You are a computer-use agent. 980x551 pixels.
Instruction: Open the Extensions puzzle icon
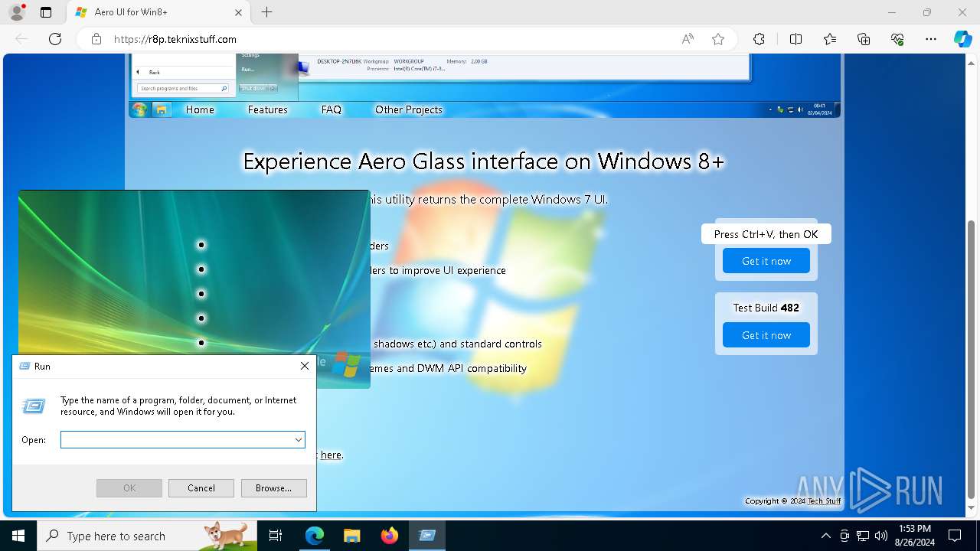(759, 39)
